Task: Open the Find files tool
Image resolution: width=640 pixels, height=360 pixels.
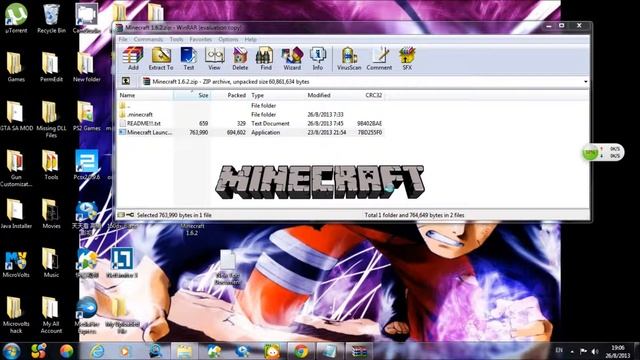Action: [x=266, y=59]
